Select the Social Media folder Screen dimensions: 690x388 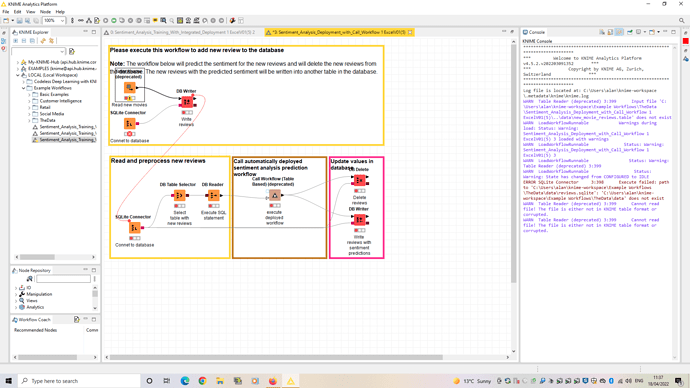click(51, 114)
